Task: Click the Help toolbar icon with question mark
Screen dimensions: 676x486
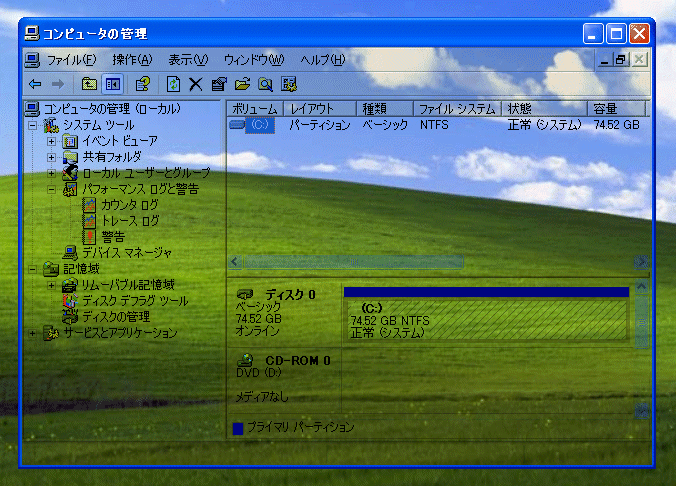Action: (142, 84)
